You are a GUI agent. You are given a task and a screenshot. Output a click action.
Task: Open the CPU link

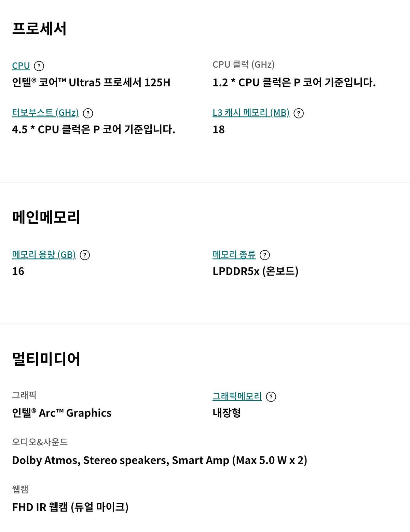tap(21, 66)
